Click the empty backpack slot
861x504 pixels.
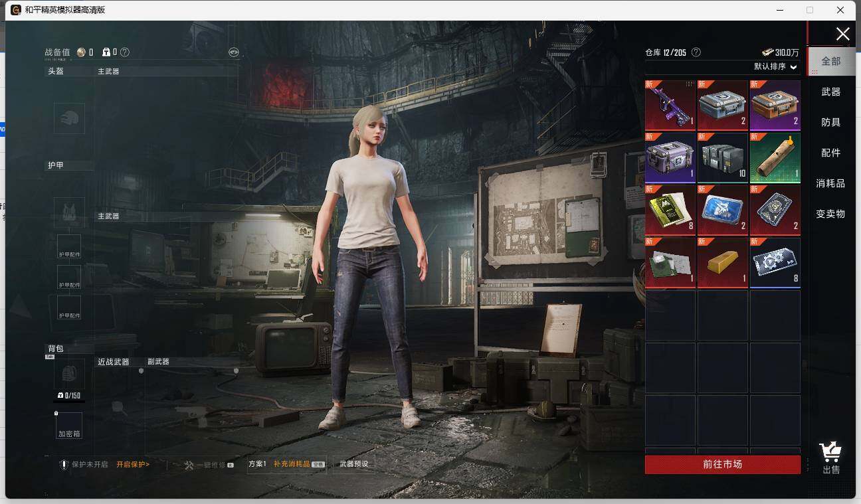tap(69, 374)
